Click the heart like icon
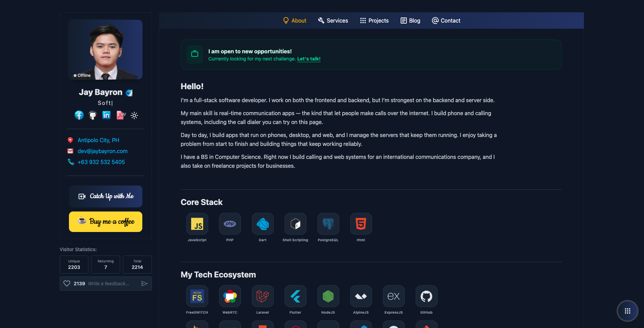 point(67,284)
